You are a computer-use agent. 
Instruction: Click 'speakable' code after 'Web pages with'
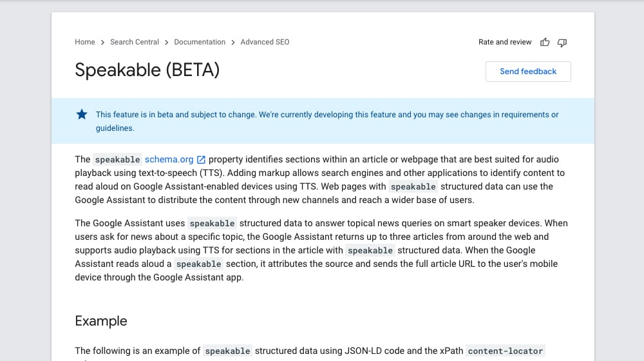[413, 187]
